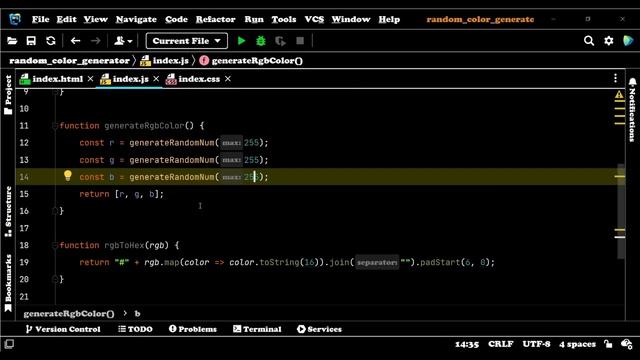The image size is (640, 360).
Task: Click index.js in navigation breadcrumb
Action: 164,61
